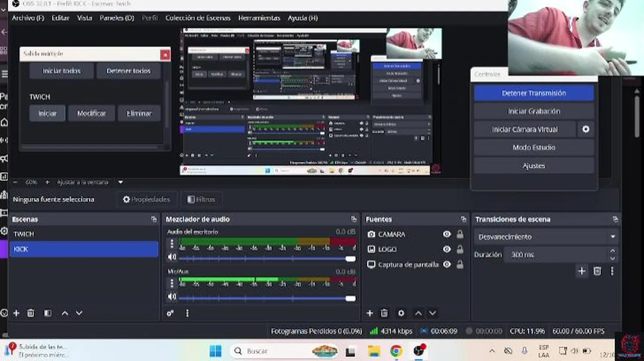Open source properties gear in Fuentes toolbar
Viewport: 644px width, 361px height.
pyautogui.click(x=401, y=313)
